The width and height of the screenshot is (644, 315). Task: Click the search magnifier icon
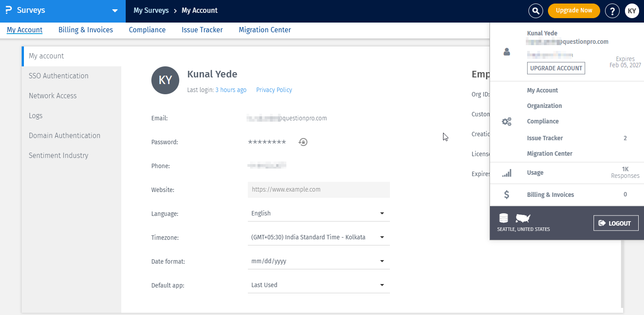[x=536, y=11]
